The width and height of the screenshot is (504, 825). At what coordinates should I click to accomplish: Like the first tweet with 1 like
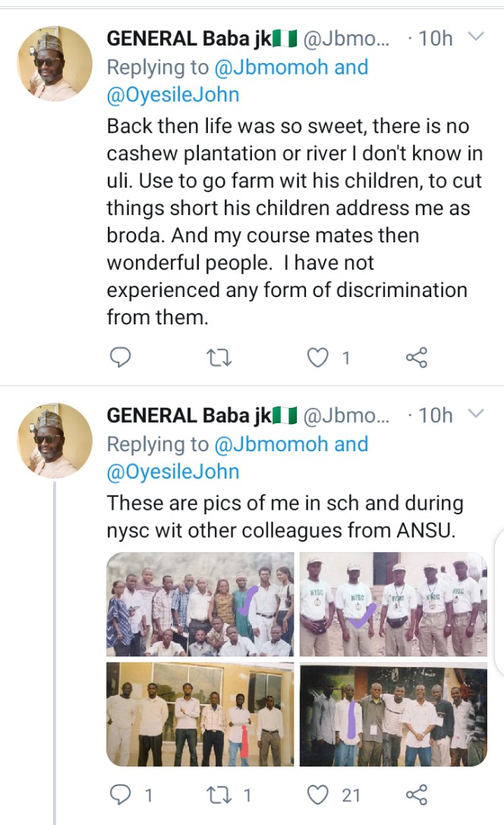[x=317, y=358]
